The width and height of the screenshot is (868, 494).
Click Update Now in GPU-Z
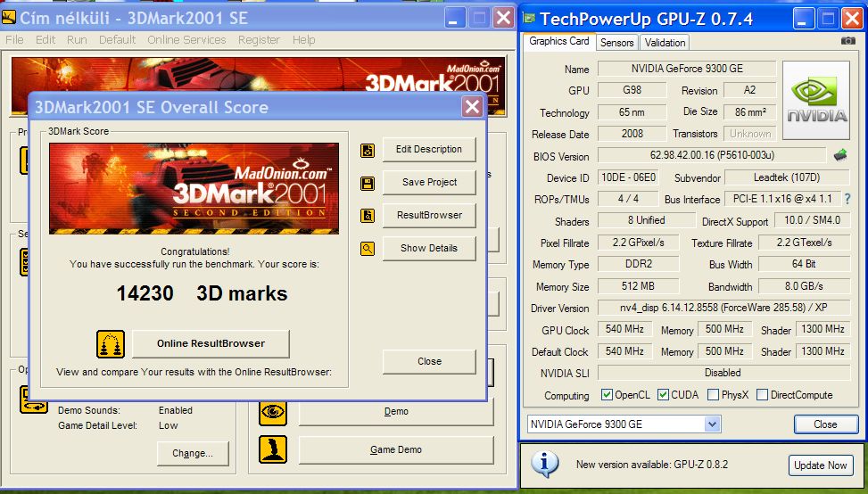coord(821,465)
